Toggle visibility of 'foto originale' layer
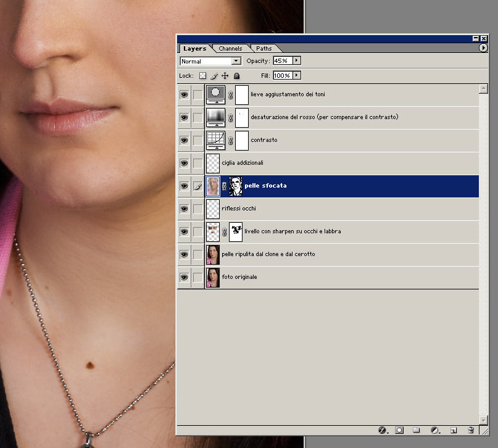 (x=184, y=277)
